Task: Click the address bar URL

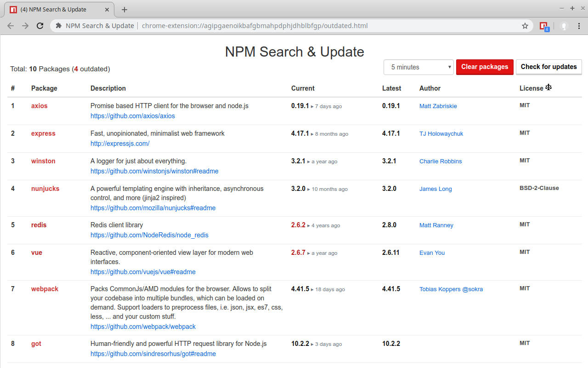Action: coord(254,26)
